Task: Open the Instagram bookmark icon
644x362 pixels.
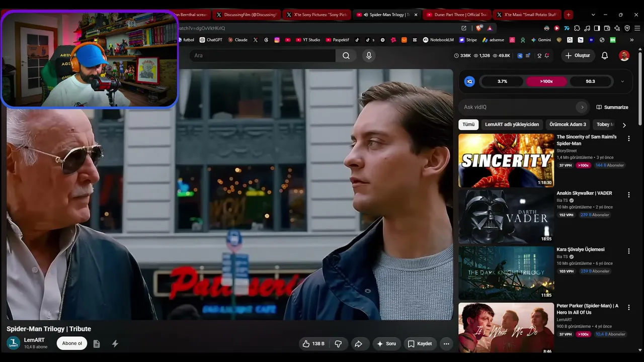Action: point(277,40)
